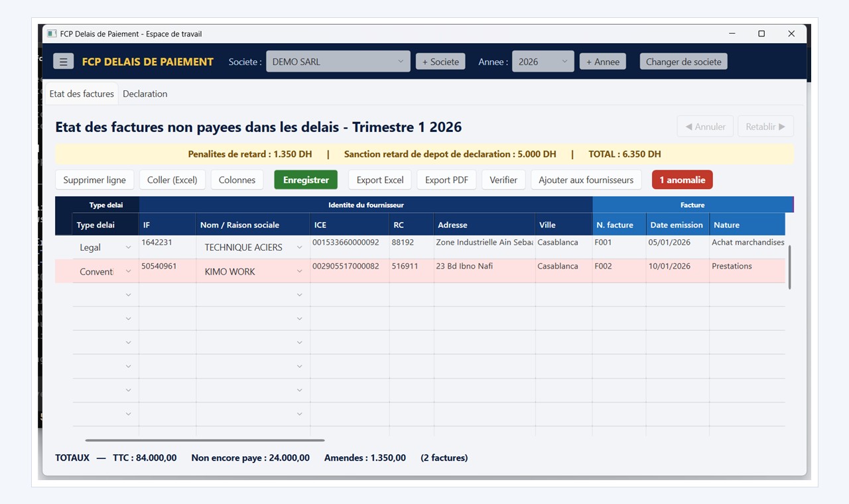The width and height of the screenshot is (849, 504).
Task: Click the red 1 anomalie badge
Action: tap(683, 180)
